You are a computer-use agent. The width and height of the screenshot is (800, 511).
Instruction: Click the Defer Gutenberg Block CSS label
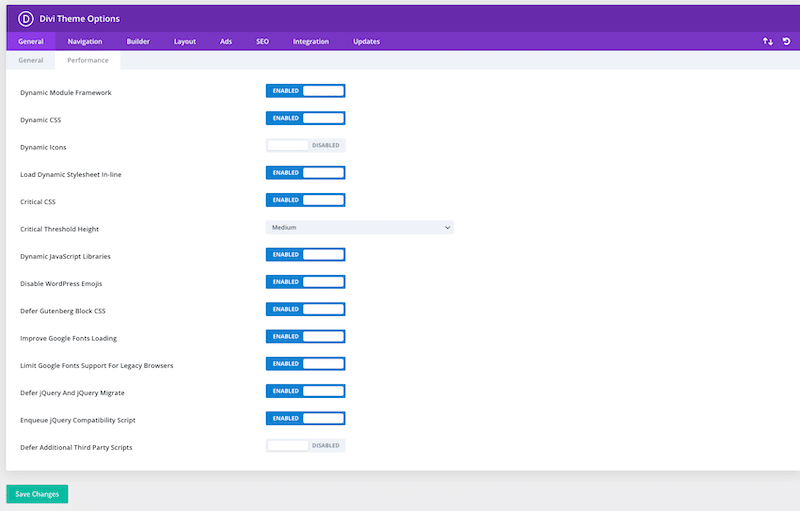[x=63, y=311]
